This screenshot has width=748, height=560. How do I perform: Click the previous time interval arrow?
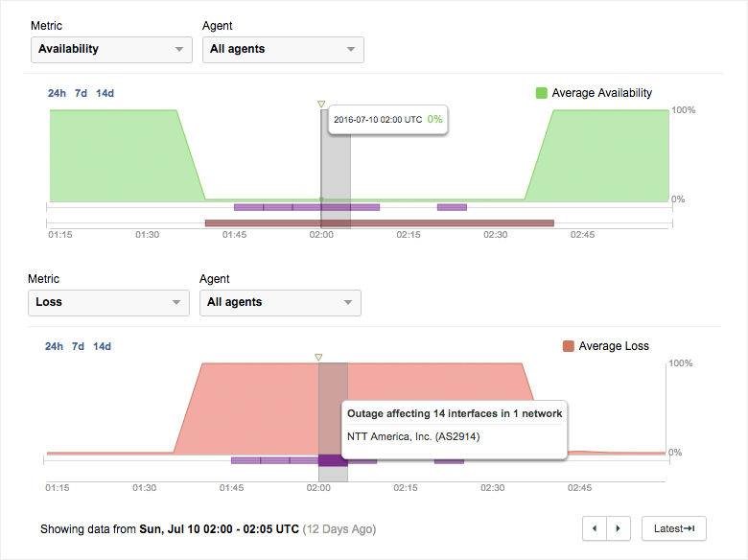pyautogui.click(x=595, y=528)
